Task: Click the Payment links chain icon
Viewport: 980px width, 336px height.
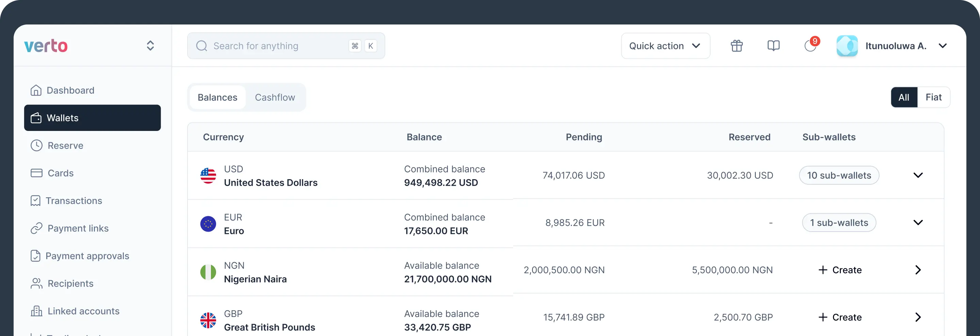Action: click(x=36, y=229)
